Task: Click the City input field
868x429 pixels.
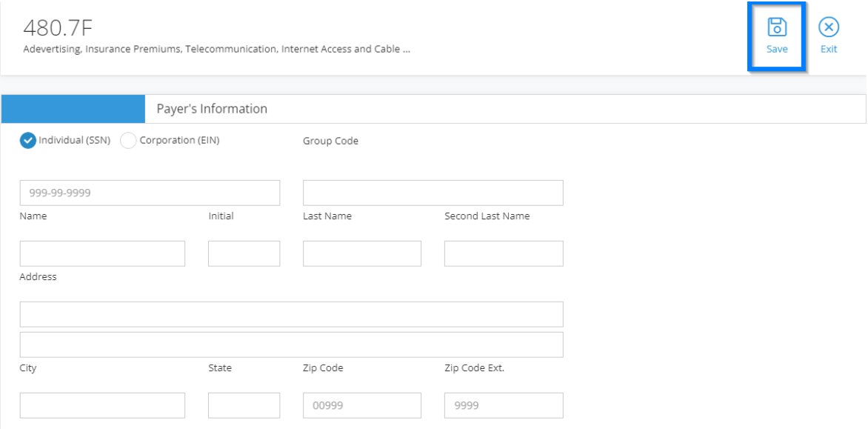Action: click(x=102, y=406)
